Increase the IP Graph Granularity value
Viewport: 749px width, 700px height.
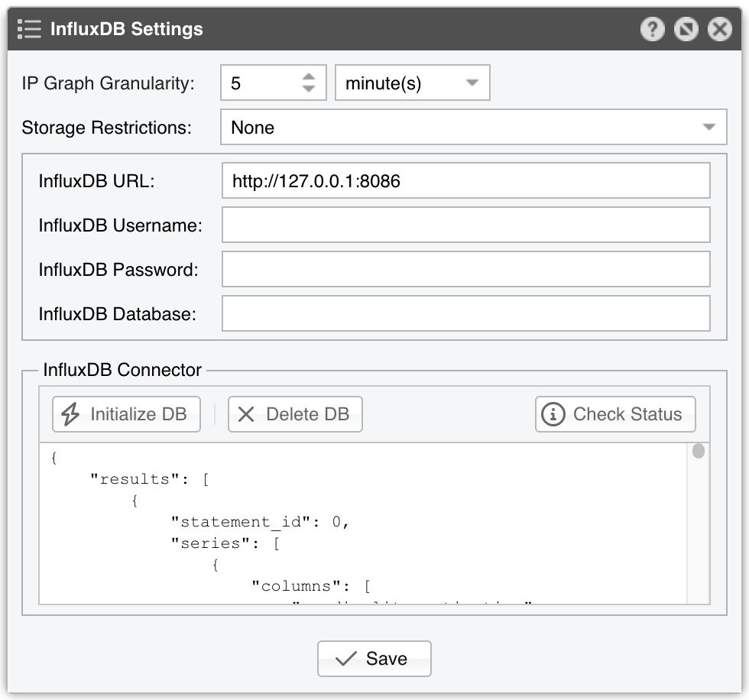pyautogui.click(x=309, y=77)
